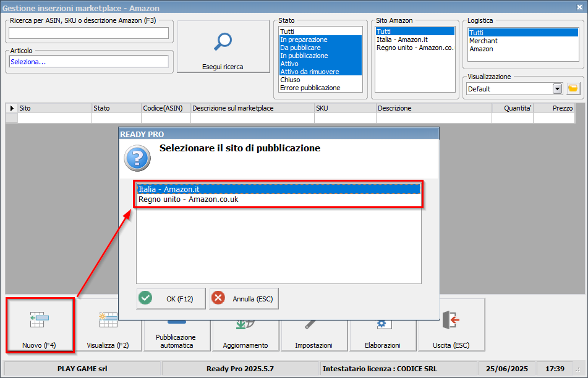Screen dimensions: 588x378
Task: Click the Stato column header
Action: (117, 108)
